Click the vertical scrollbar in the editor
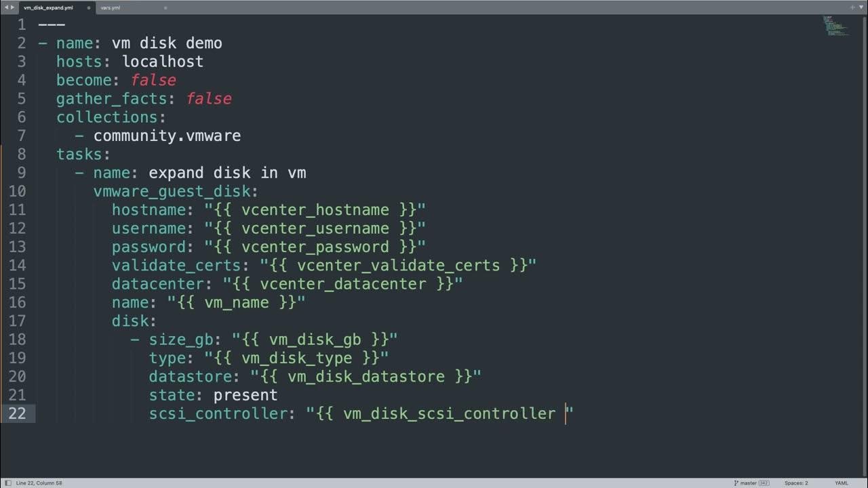Screen dimensions: 868x488 pos(865,203)
